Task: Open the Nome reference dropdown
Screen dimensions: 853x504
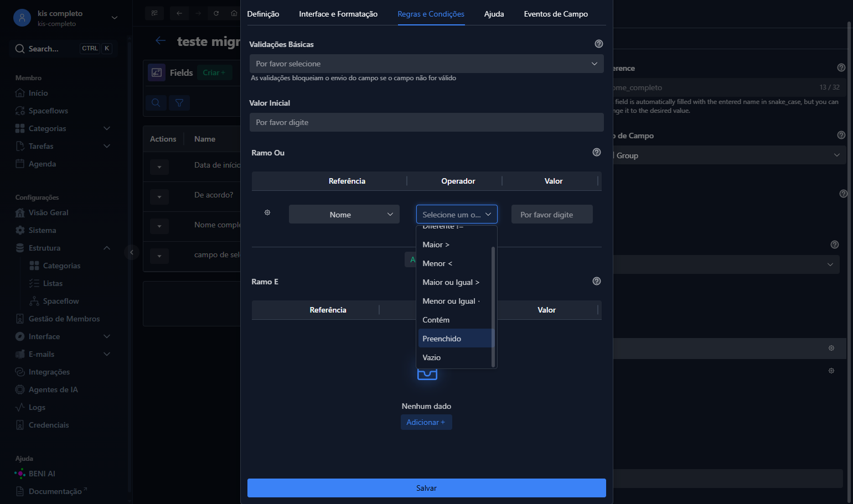Action: coord(344,215)
